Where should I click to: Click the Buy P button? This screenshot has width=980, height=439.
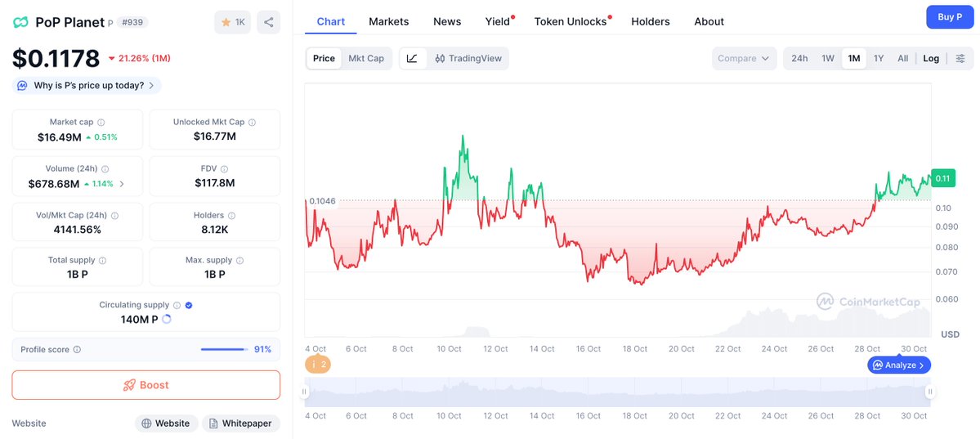click(x=949, y=16)
